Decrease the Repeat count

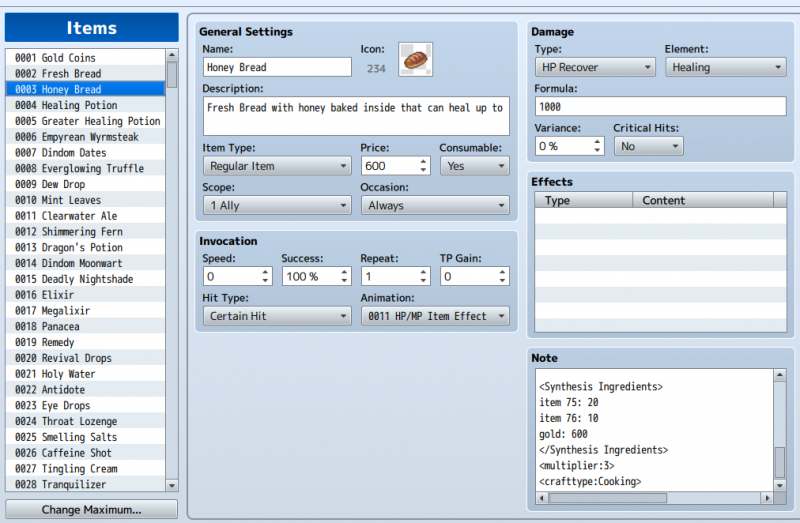coord(423,281)
